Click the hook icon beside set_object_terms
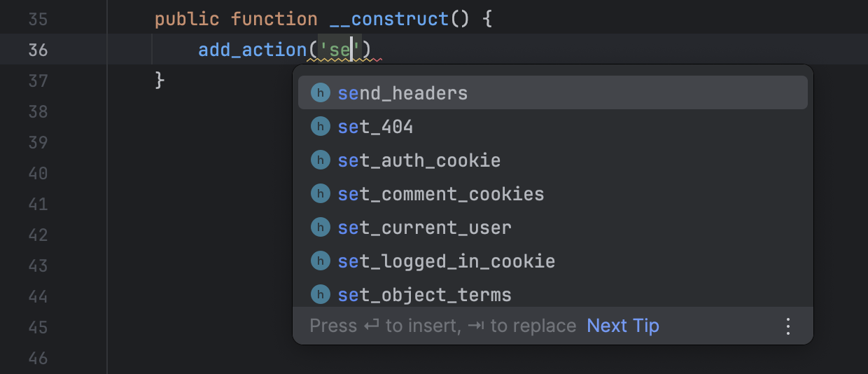The width and height of the screenshot is (868, 374). pyautogui.click(x=320, y=294)
